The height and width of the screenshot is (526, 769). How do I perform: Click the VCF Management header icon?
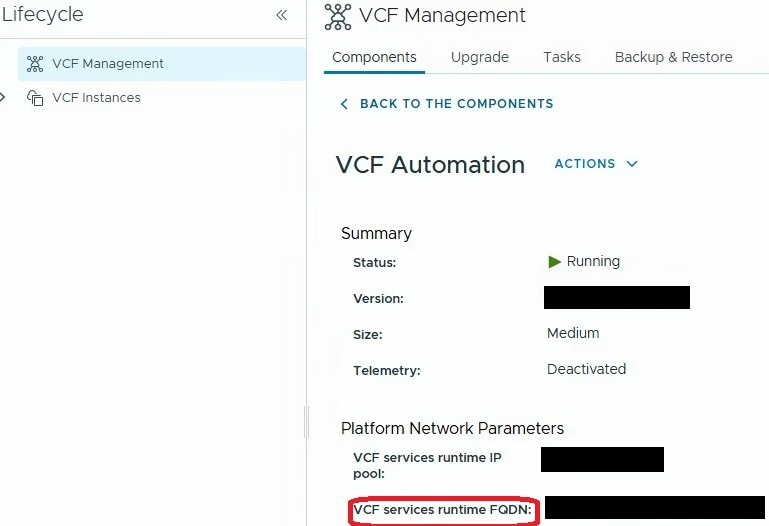(x=338, y=17)
